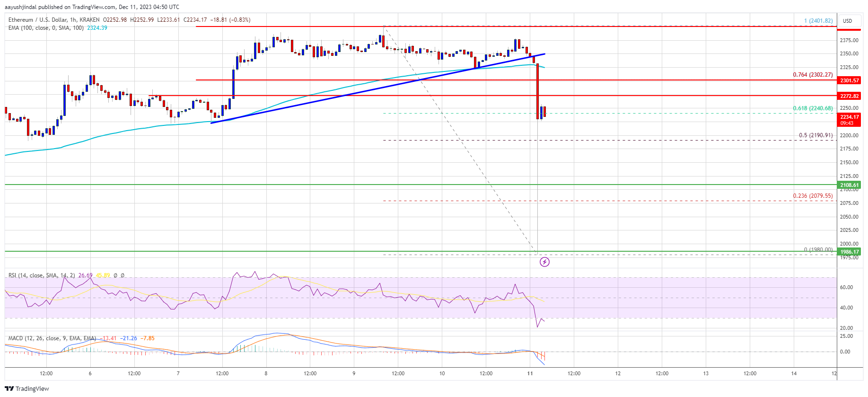Click the purple lightning bolt event icon
Viewport: 868px width, 397px height.
pos(544,262)
